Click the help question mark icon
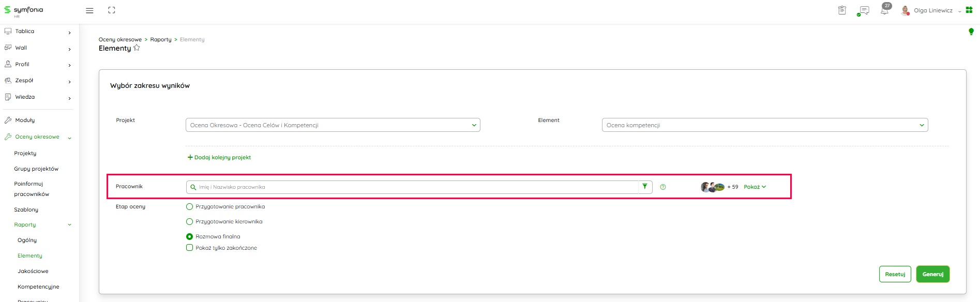 (x=663, y=187)
